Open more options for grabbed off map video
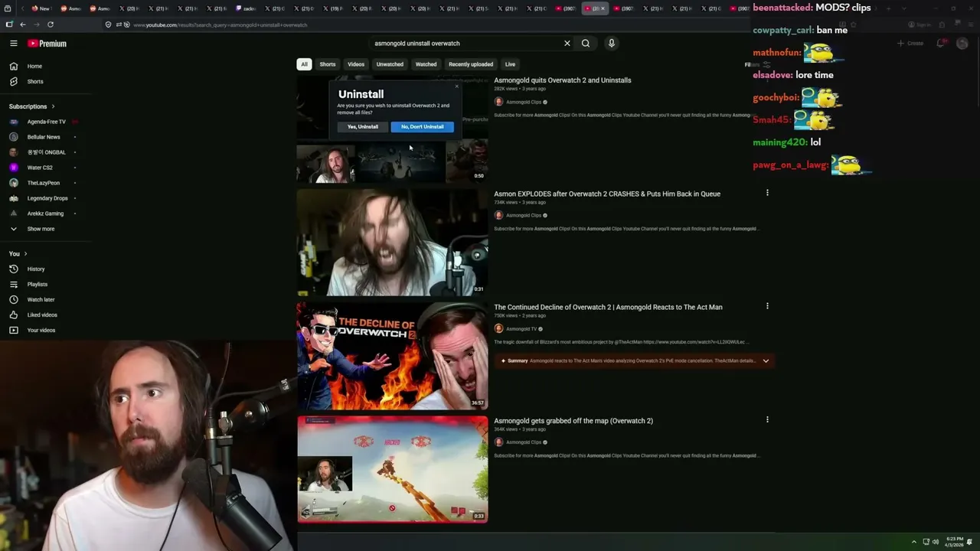This screenshot has height=551, width=980. pyautogui.click(x=767, y=419)
